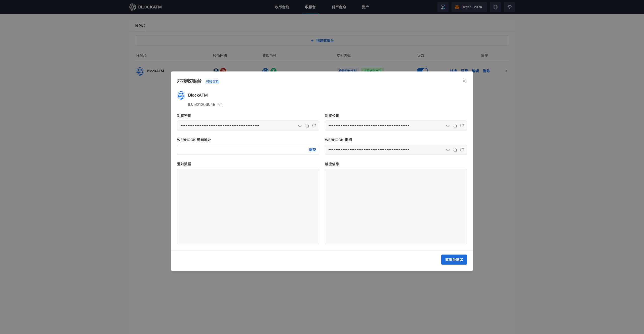Submit the webhook address with 提交
Screen dimensions: 644x334
click(x=312, y=150)
